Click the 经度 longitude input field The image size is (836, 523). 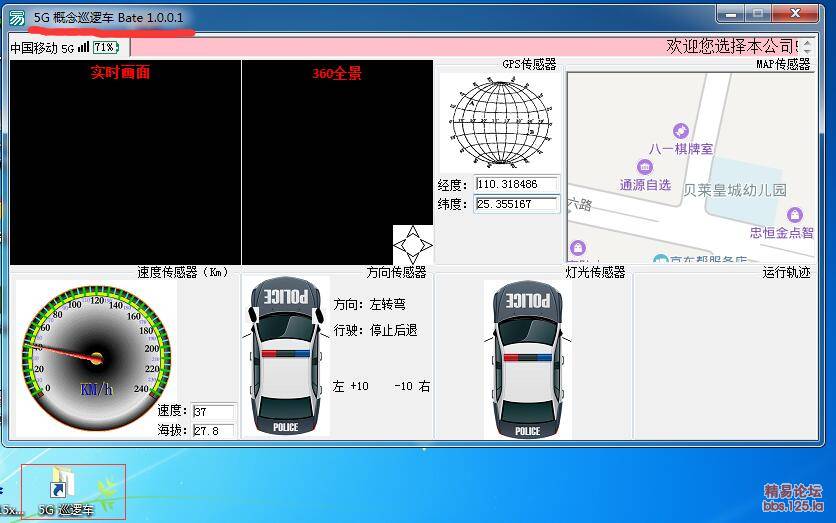pos(517,184)
